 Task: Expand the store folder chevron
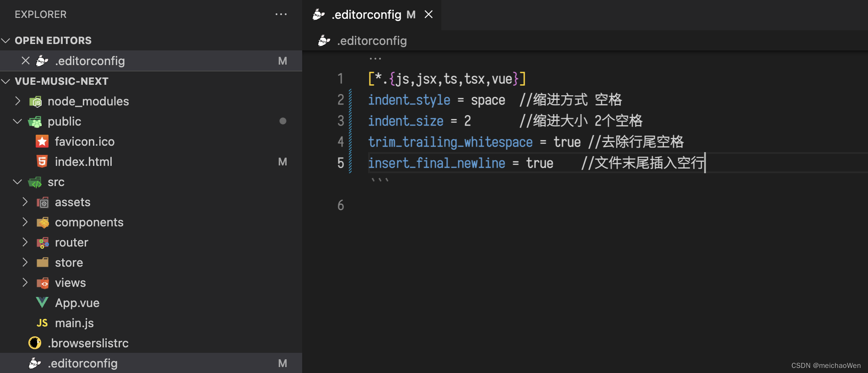[25, 262]
